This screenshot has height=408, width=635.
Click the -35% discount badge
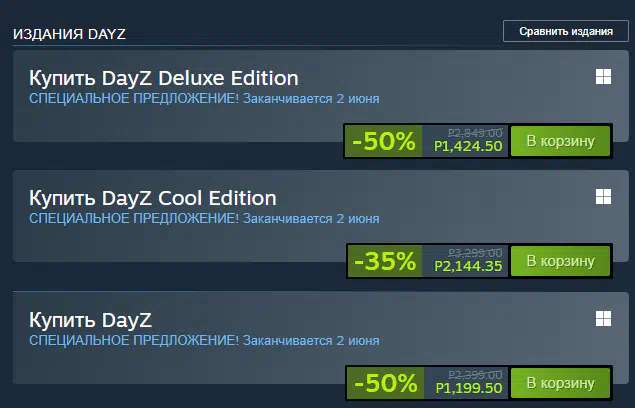[385, 261]
